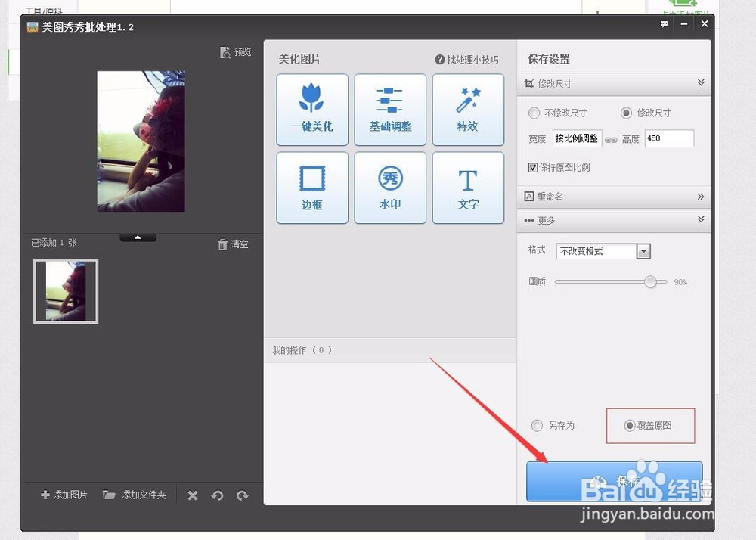
Task: Click the 预览 preview icon
Action: pos(235,51)
